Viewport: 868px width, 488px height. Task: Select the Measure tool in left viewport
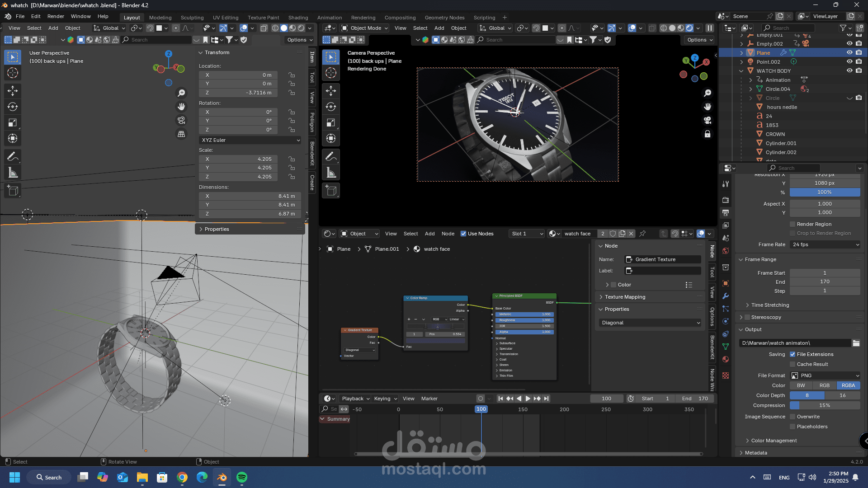coord(13,173)
